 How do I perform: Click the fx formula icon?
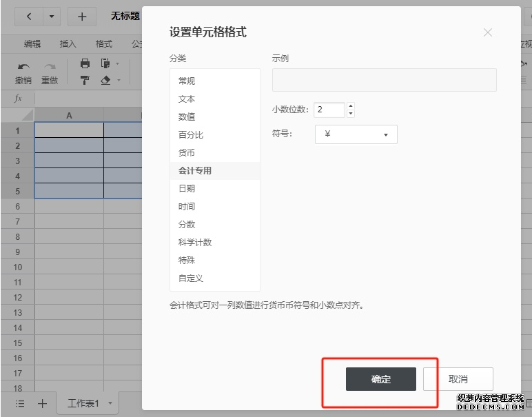[x=18, y=99]
